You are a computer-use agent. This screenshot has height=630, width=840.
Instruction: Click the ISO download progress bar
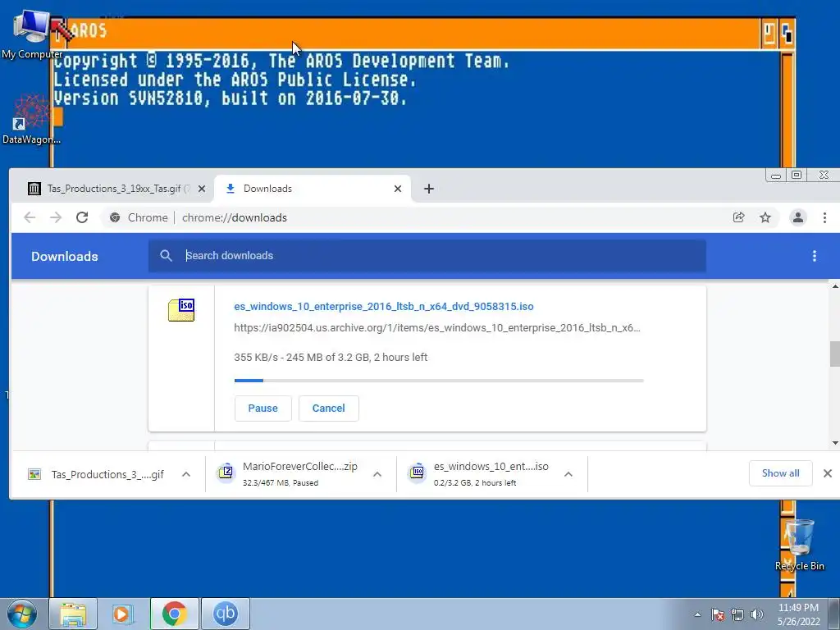coord(439,381)
